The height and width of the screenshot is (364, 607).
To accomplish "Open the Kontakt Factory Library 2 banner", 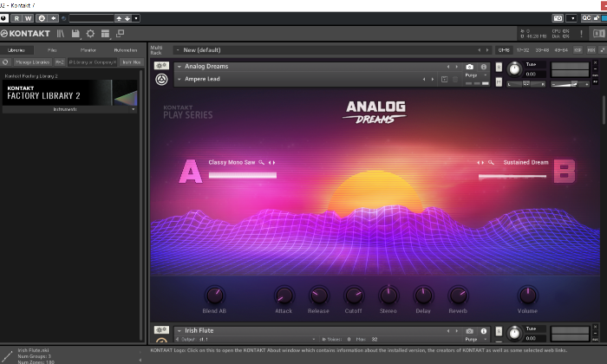I will (x=69, y=93).
